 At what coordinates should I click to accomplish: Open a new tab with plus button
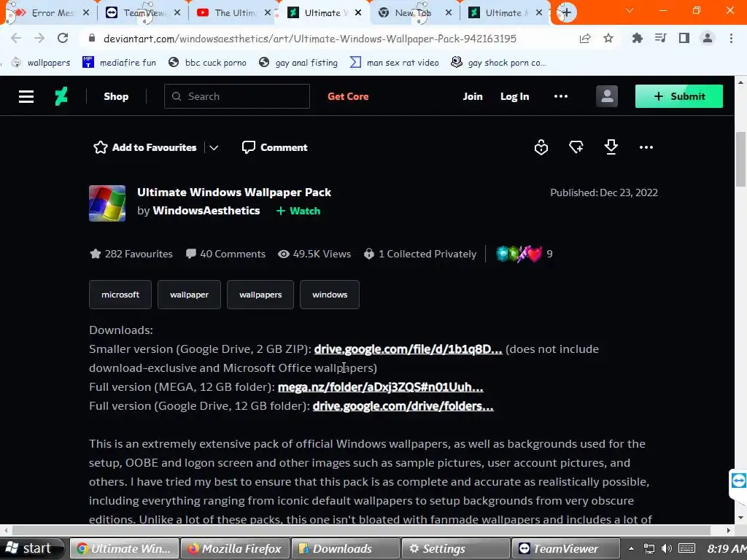click(566, 12)
